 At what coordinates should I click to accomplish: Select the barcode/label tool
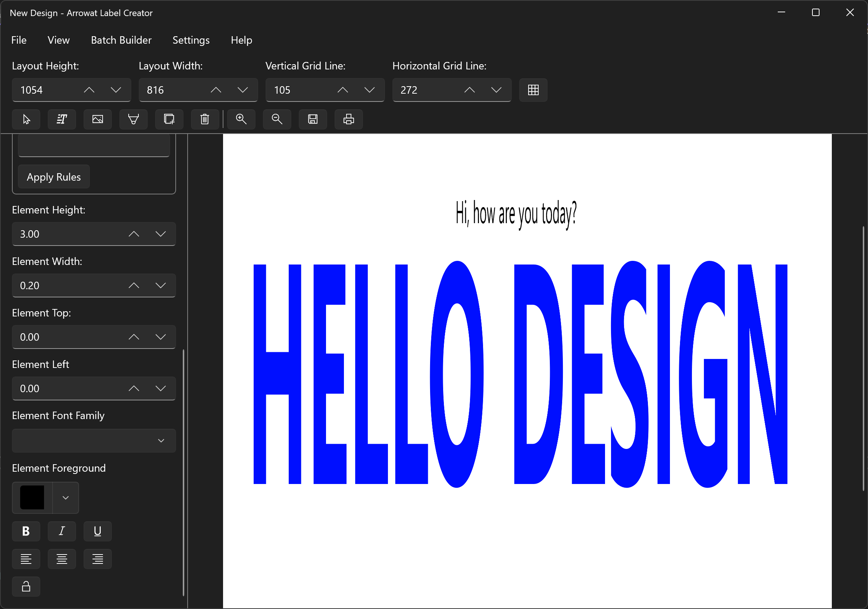[133, 119]
